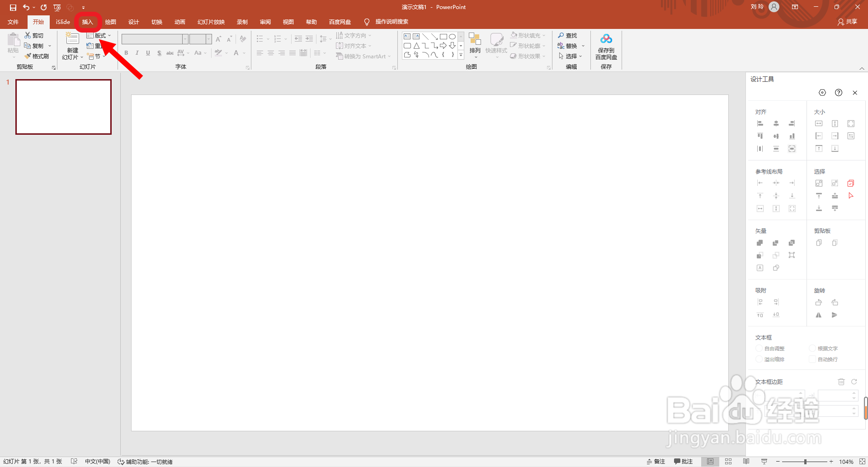Click the Undo arrow icon
This screenshot has height=467, width=868.
point(26,7)
